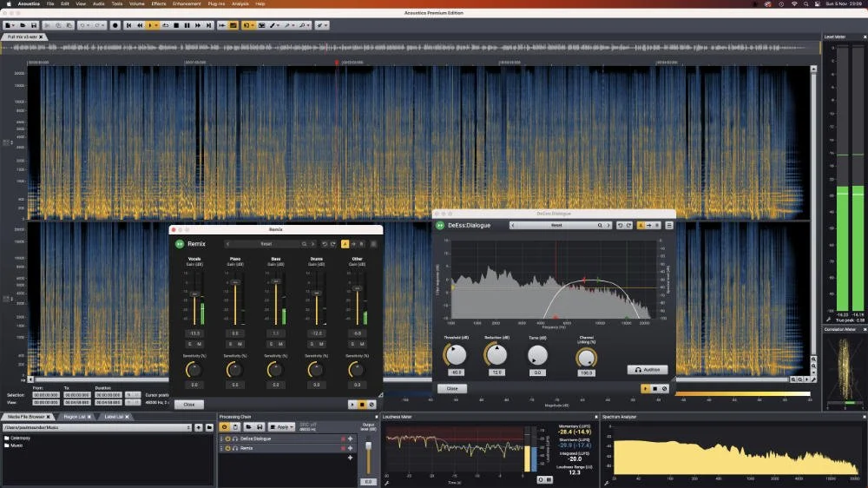
Task: Open the Plug-ins menu
Action: 216,3
